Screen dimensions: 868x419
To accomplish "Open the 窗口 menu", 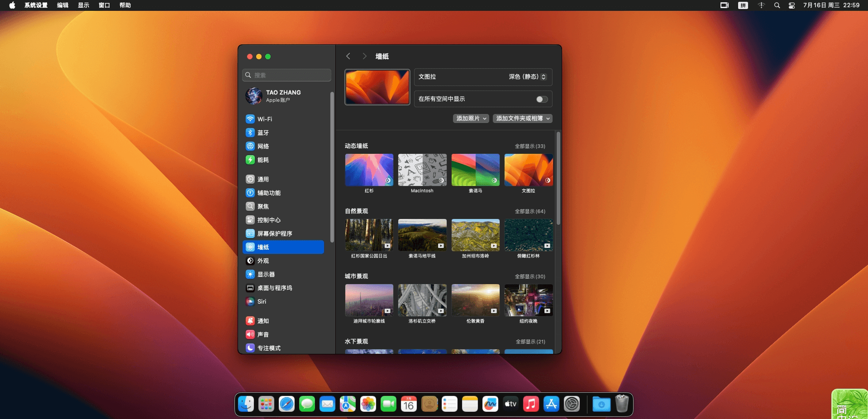I will (x=104, y=5).
